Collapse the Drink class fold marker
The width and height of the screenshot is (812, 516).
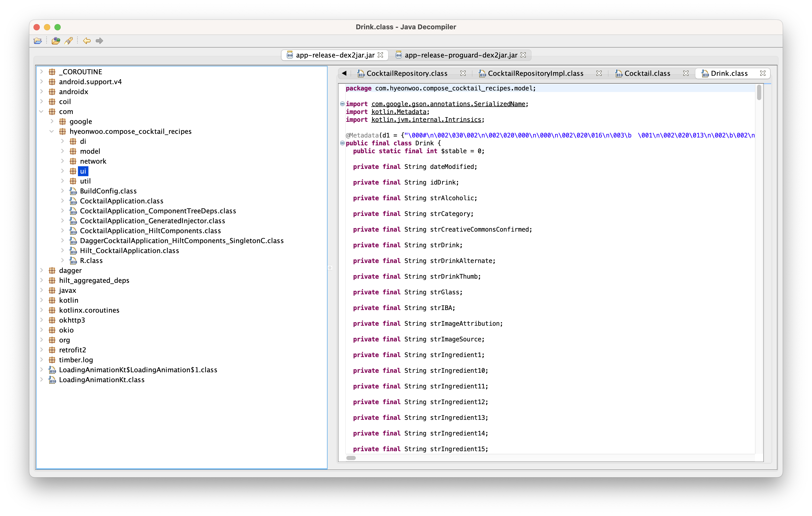tap(342, 143)
